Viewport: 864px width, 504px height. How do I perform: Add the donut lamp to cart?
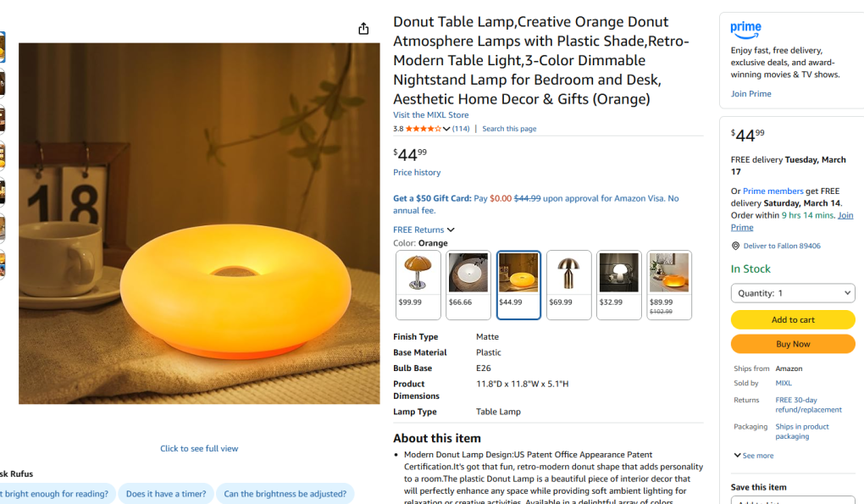[792, 319]
